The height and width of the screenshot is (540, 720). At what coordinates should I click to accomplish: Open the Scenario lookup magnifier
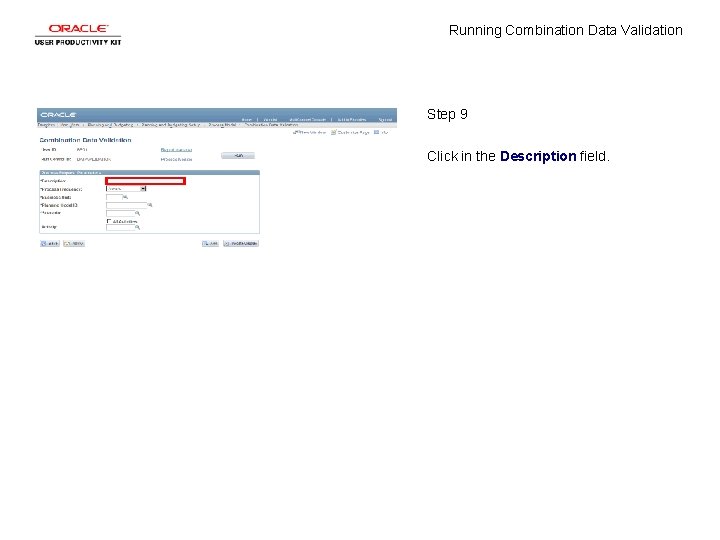point(137,214)
